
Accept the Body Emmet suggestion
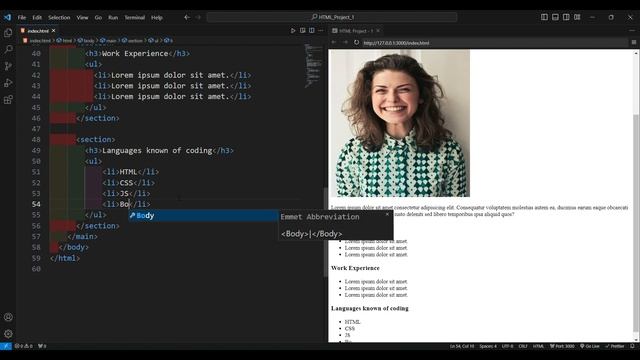click(203, 216)
